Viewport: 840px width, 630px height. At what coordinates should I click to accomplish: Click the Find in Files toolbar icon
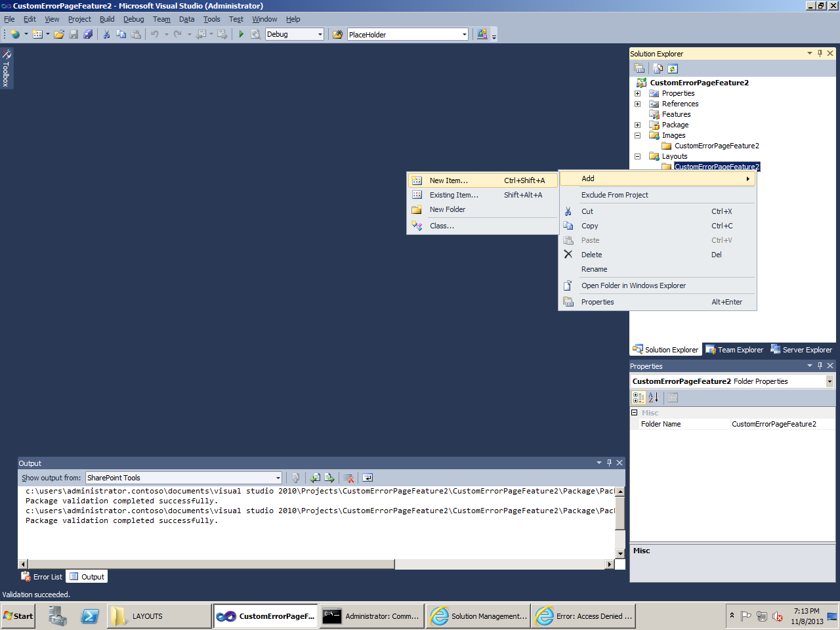337,34
